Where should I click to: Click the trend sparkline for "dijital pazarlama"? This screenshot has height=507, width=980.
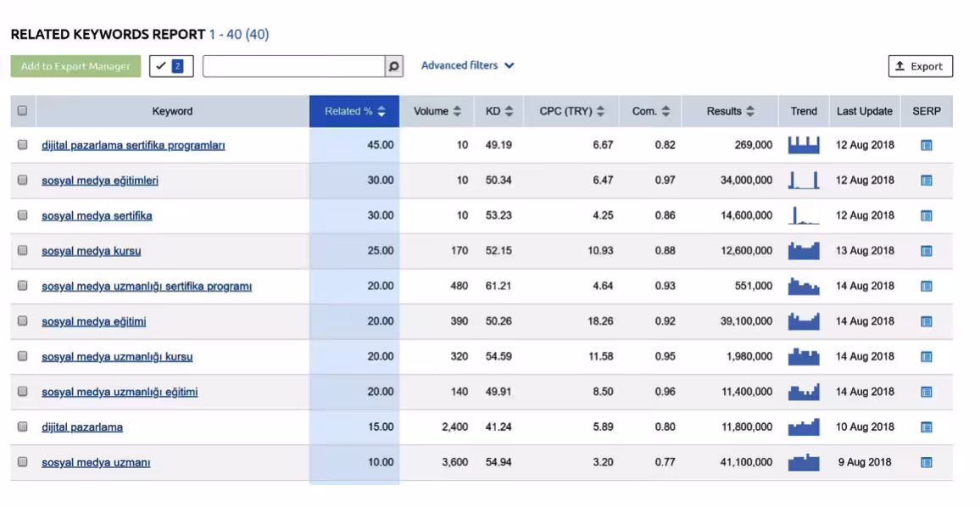point(803,426)
